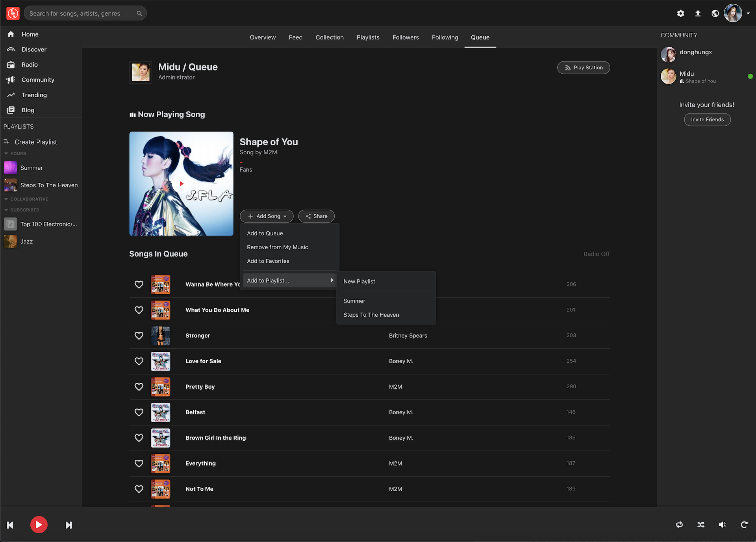Viewport: 756px width, 542px height.
Task: Collapse the YOURS playlist group
Action: click(x=6, y=153)
